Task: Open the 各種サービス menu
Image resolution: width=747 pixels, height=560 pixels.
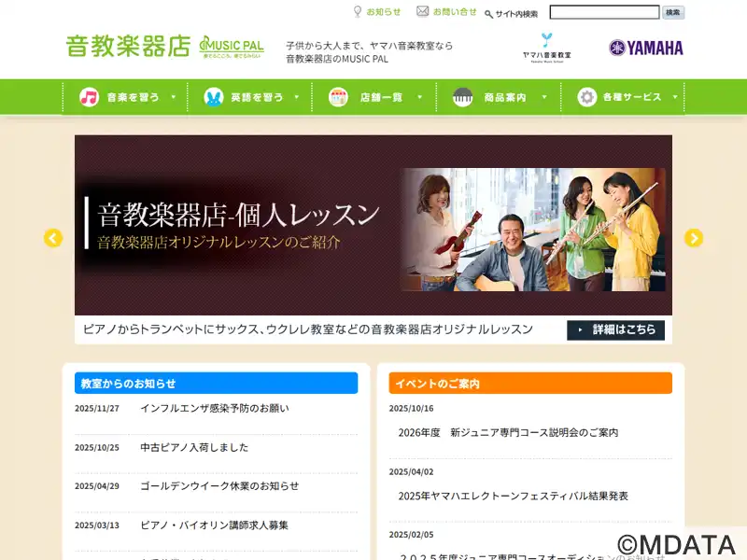Action: 632,97
